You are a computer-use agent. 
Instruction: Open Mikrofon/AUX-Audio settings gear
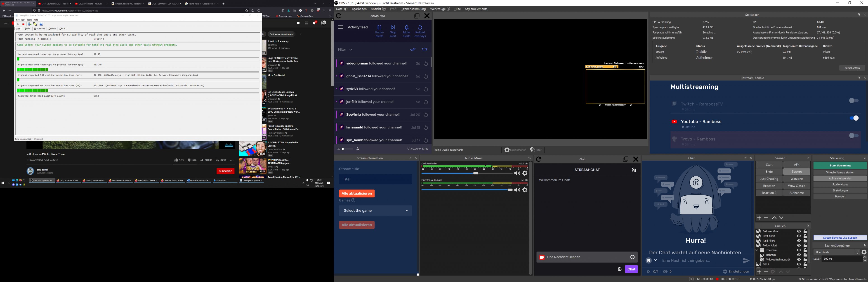(525, 190)
